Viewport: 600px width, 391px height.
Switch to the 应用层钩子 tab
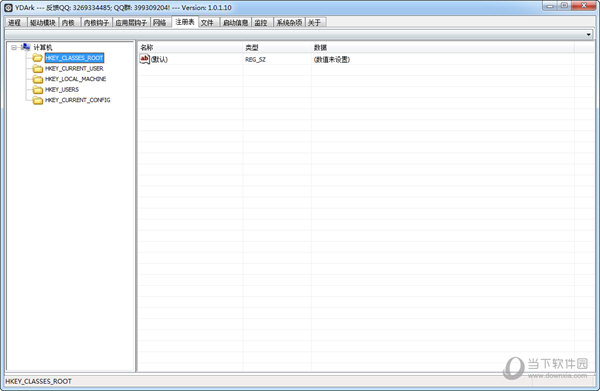click(131, 23)
